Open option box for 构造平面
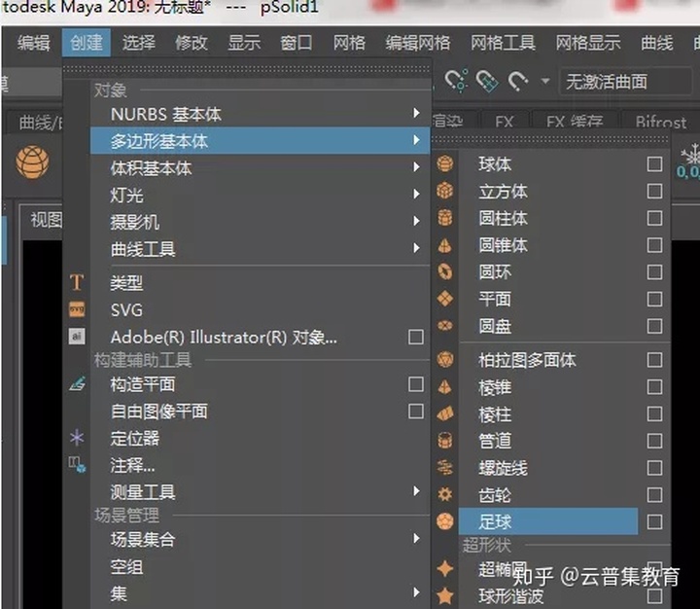The height and width of the screenshot is (609, 700). [x=416, y=384]
